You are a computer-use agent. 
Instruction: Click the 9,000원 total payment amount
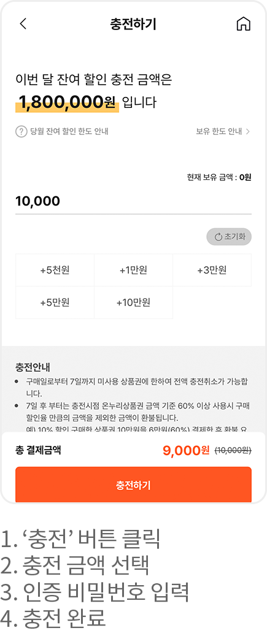pyautogui.click(x=186, y=451)
